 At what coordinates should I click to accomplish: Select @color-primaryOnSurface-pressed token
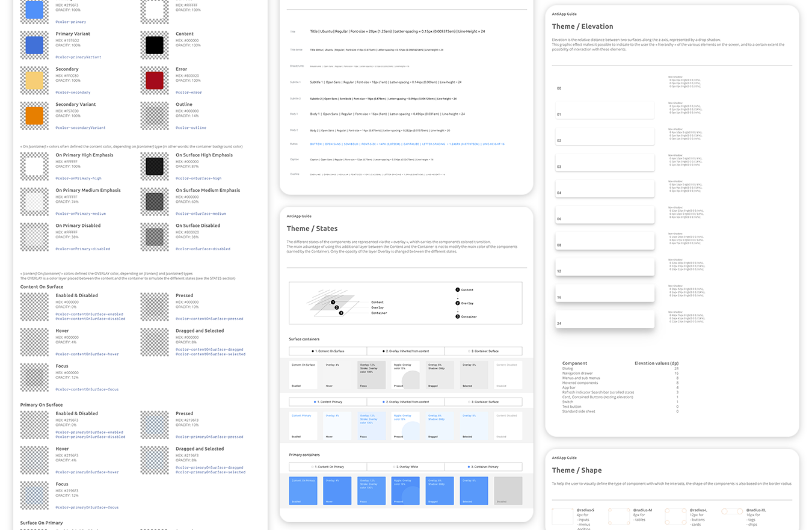[209, 437]
